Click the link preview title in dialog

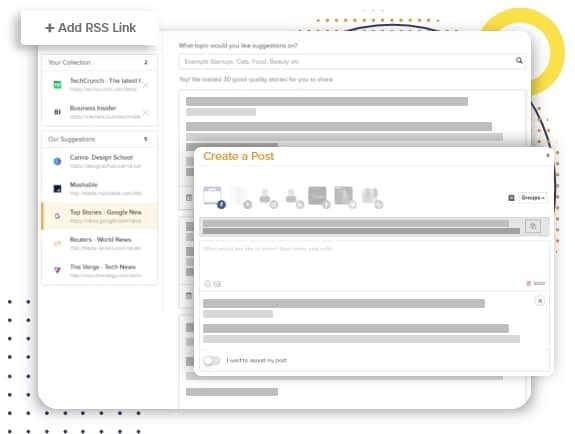tap(344, 303)
